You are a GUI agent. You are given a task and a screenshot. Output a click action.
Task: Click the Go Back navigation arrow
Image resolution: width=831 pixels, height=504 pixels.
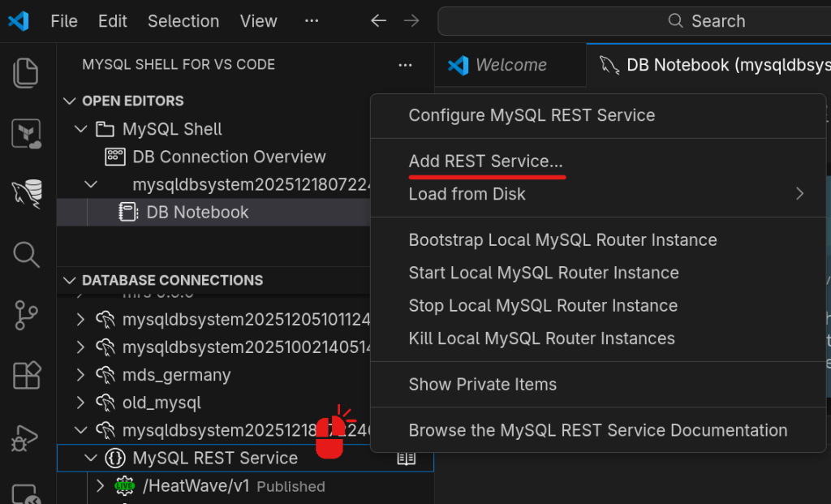pos(378,21)
